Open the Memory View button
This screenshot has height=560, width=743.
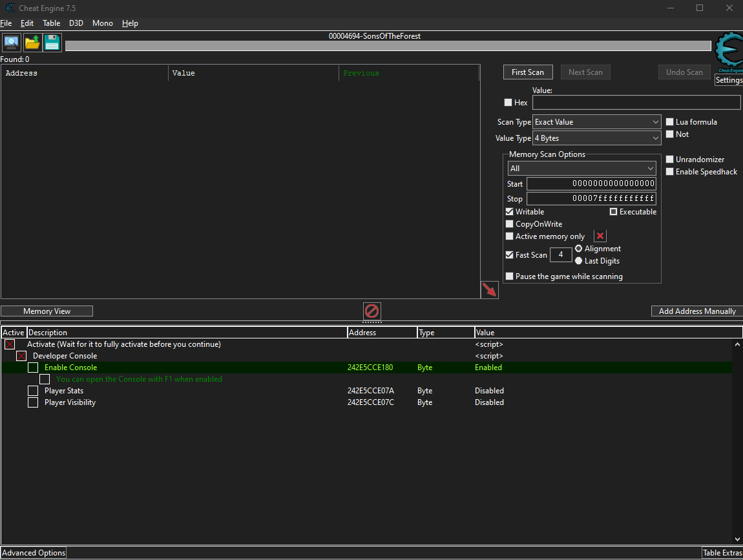[x=47, y=311]
